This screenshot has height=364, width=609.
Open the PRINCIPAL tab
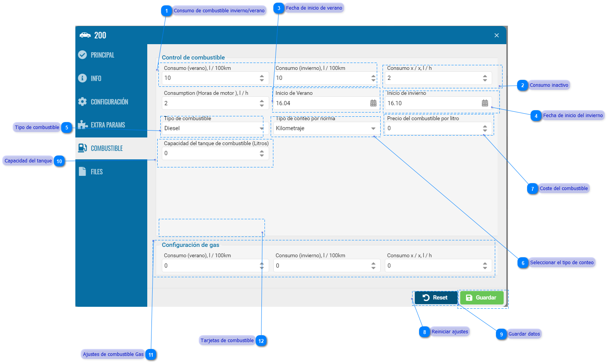[x=111, y=55]
